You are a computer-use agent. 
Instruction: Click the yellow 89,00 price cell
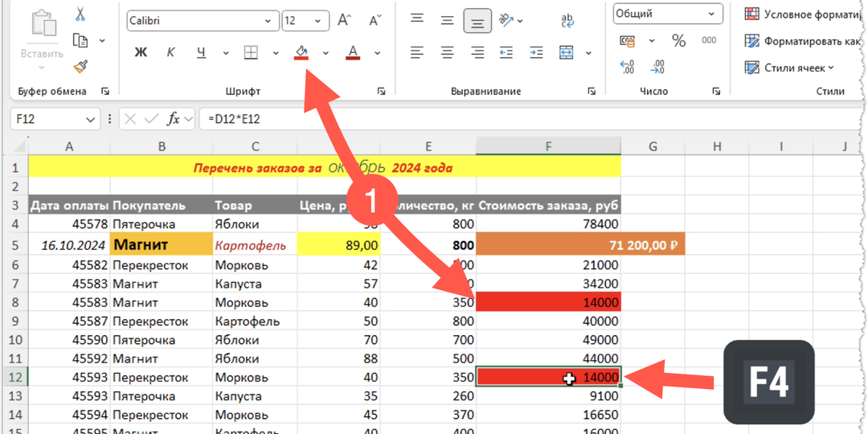pyautogui.click(x=339, y=244)
